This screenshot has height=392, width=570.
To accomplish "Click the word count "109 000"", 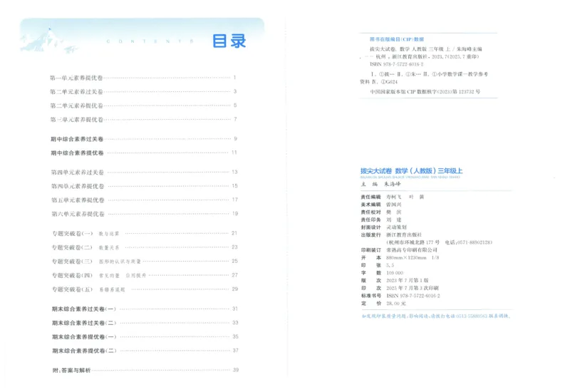I will coord(395,273).
